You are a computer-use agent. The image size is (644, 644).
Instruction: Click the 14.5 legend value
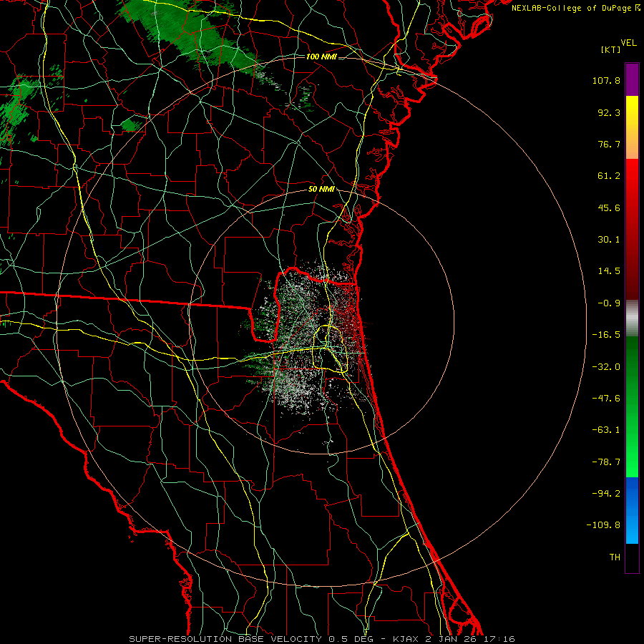pyautogui.click(x=609, y=271)
